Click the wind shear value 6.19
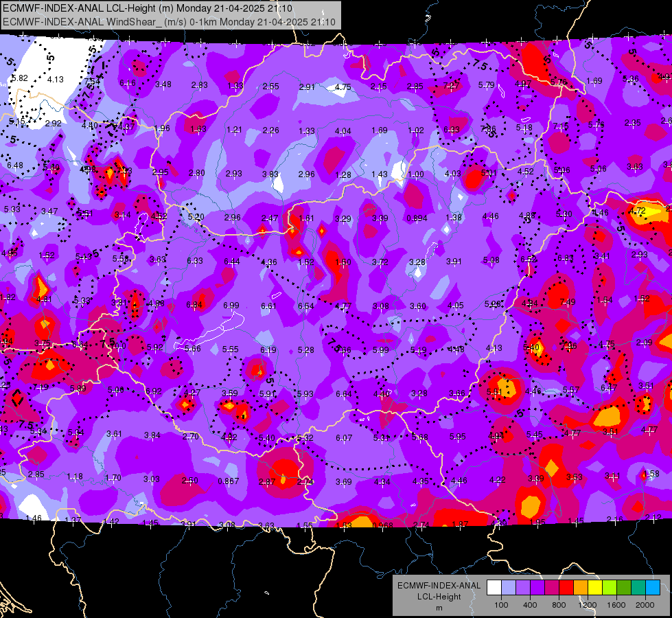 coord(268,350)
